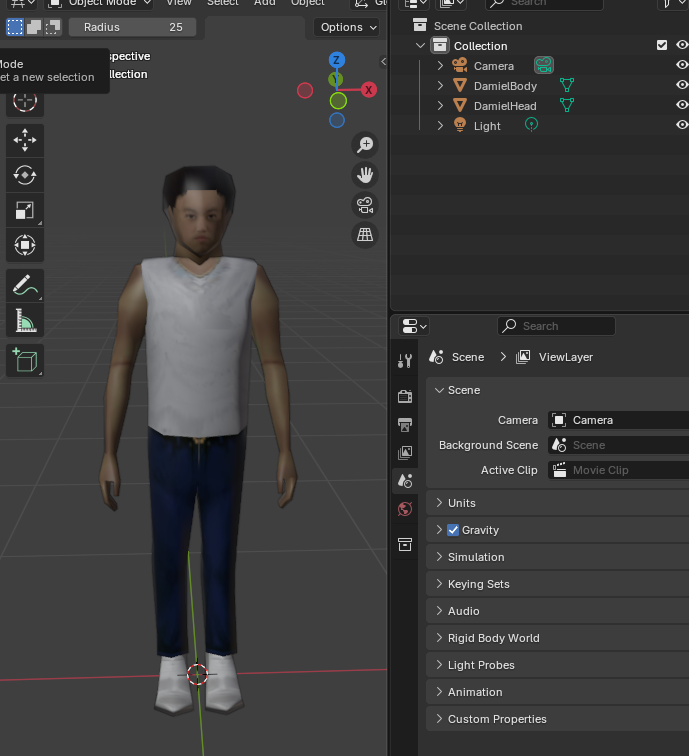Click the Background Scene field
This screenshot has height=756, width=689.
[x=619, y=445]
